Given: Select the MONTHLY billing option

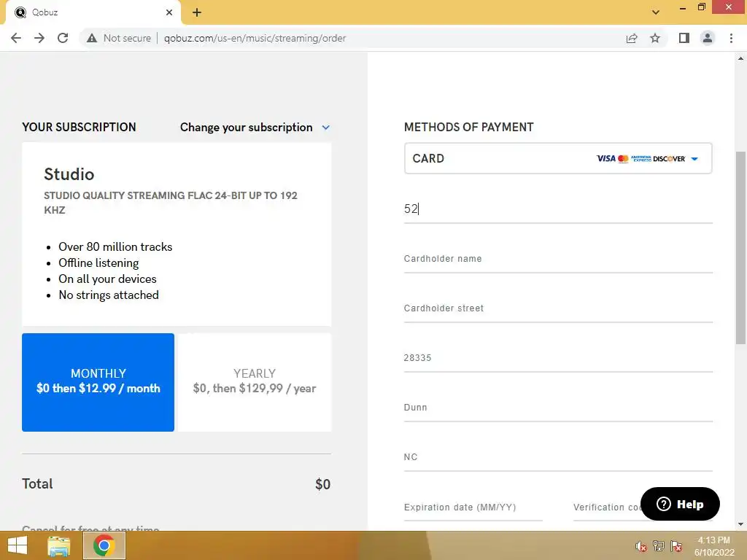Looking at the screenshot, I should point(98,382).
